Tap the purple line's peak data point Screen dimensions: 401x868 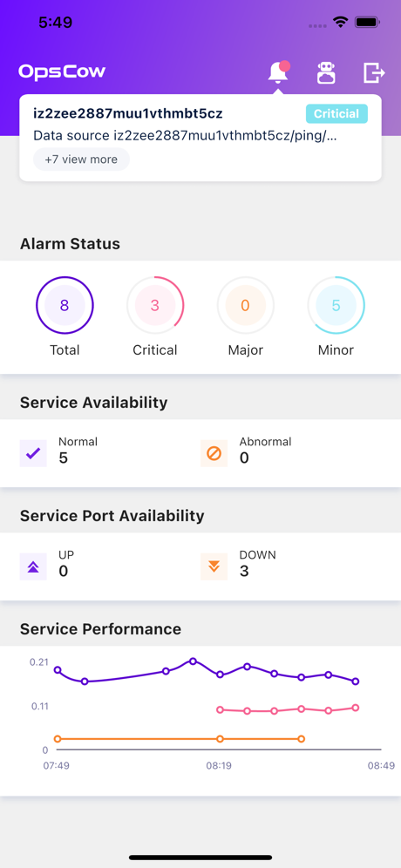pos(193,661)
